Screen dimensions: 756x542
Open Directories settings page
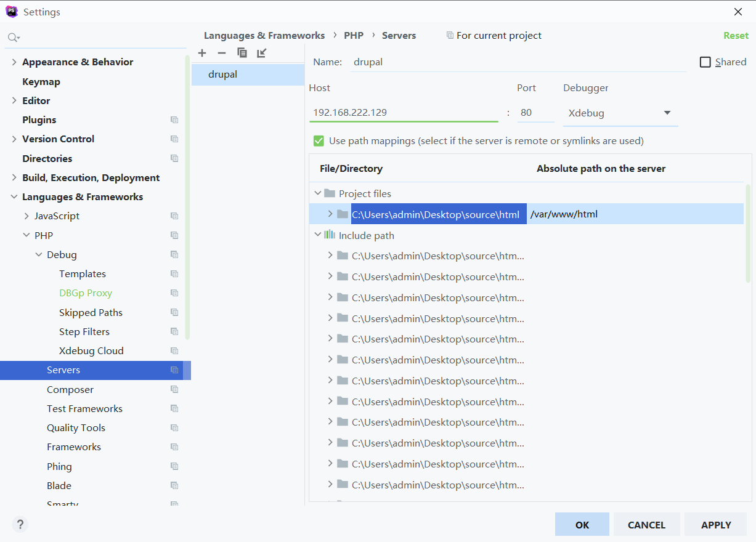pyautogui.click(x=47, y=158)
